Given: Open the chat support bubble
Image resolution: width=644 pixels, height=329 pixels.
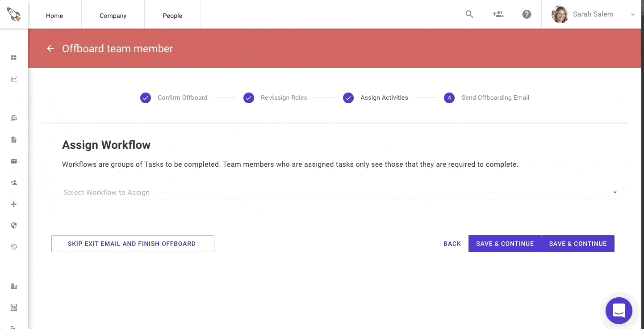Looking at the screenshot, I should click(619, 310).
